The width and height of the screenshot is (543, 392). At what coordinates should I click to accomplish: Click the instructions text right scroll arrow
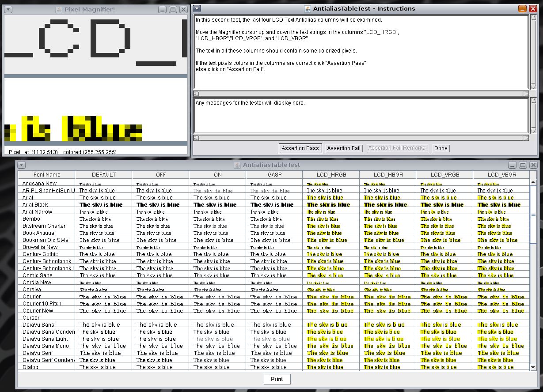[x=526, y=94]
